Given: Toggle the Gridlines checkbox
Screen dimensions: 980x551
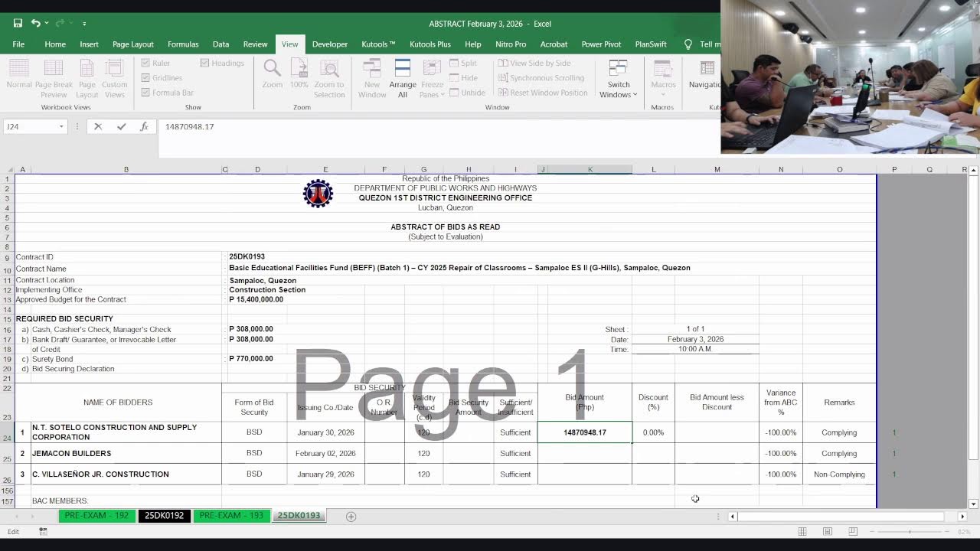Looking at the screenshot, I should [x=145, y=78].
